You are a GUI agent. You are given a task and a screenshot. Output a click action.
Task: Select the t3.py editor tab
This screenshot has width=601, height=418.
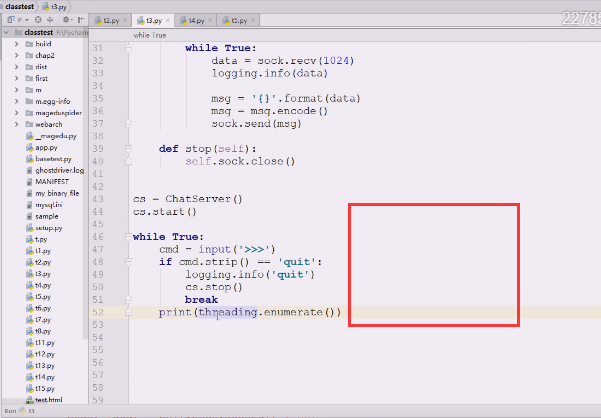pos(154,21)
